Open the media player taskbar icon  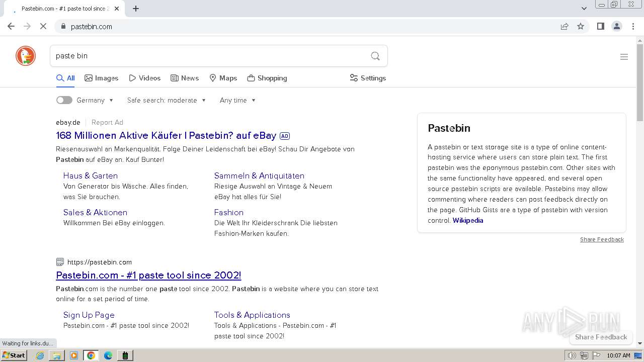pyautogui.click(x=74, y=355)
